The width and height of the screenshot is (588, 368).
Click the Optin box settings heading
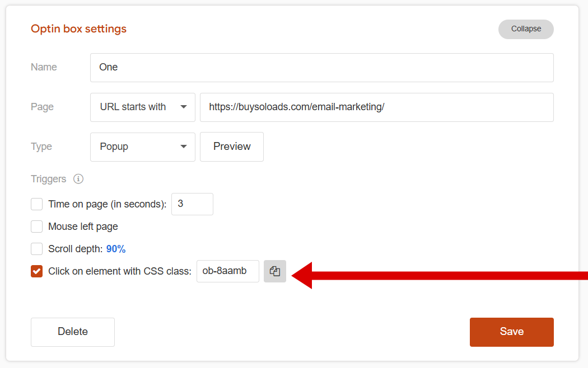78,29
